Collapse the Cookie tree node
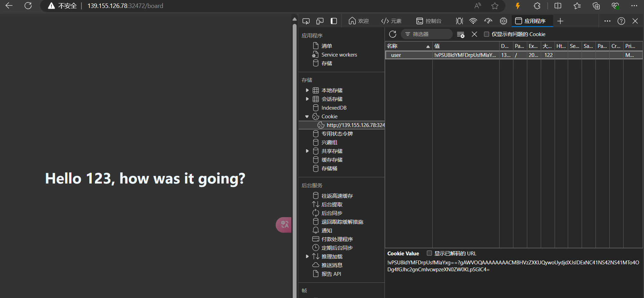This screenshot has width=644, height=298. point(307,117)
